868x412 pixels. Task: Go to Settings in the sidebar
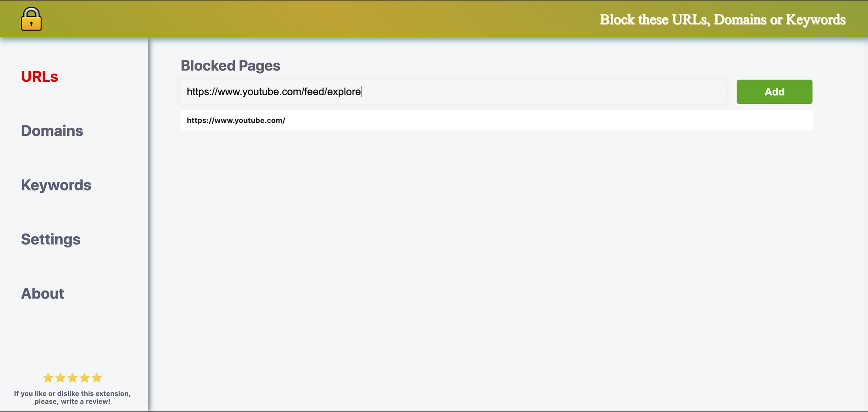click(50, 239)
